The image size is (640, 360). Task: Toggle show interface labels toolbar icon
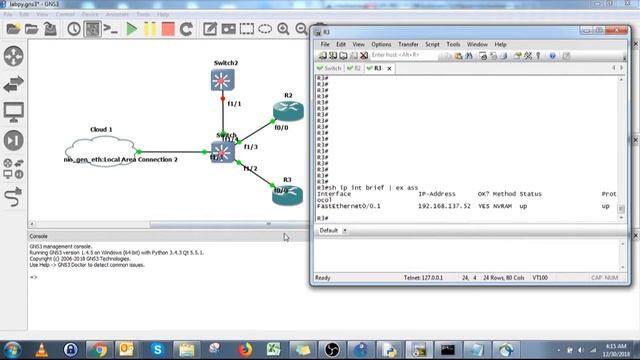coord(92,29)
